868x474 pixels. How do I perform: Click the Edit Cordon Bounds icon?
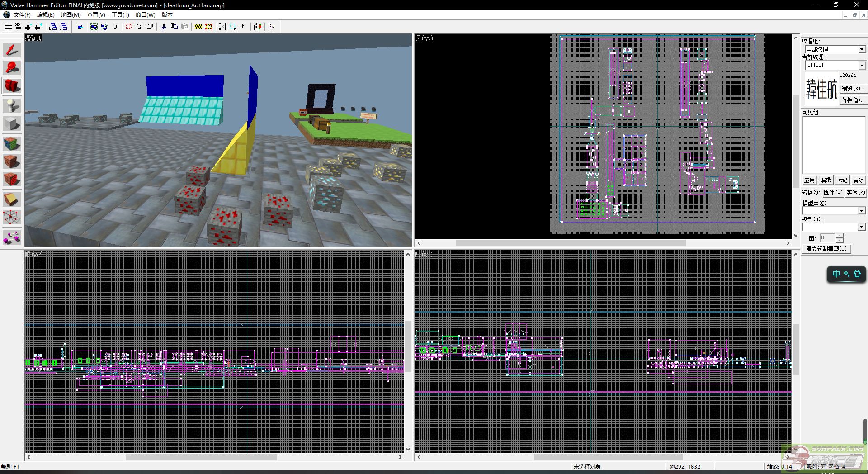click(209, 27)
